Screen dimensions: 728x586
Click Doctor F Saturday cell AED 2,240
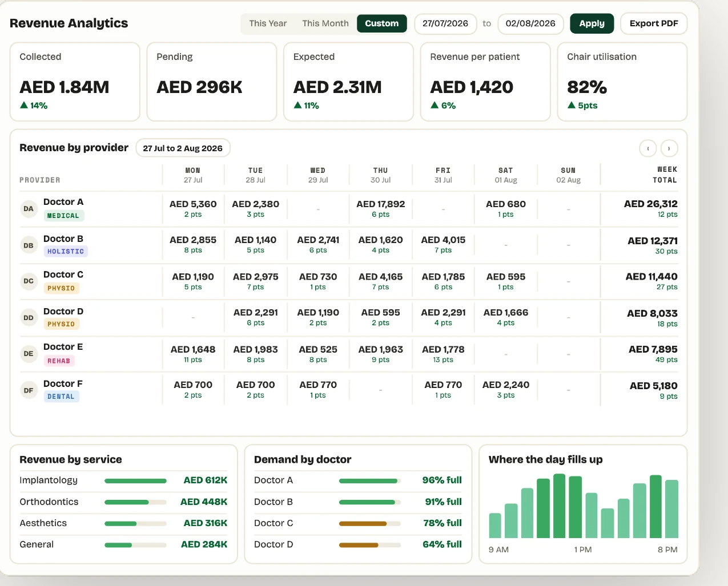pos(506,390)
